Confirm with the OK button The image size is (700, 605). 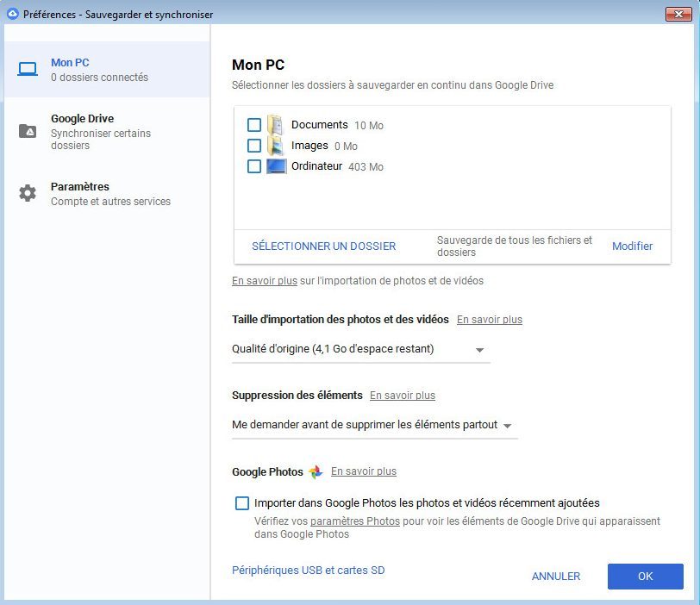(x=645, y=577)
